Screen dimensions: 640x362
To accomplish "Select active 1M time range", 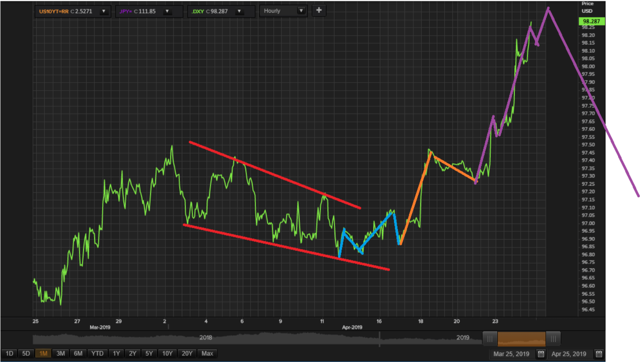I will tap(43, 353).
